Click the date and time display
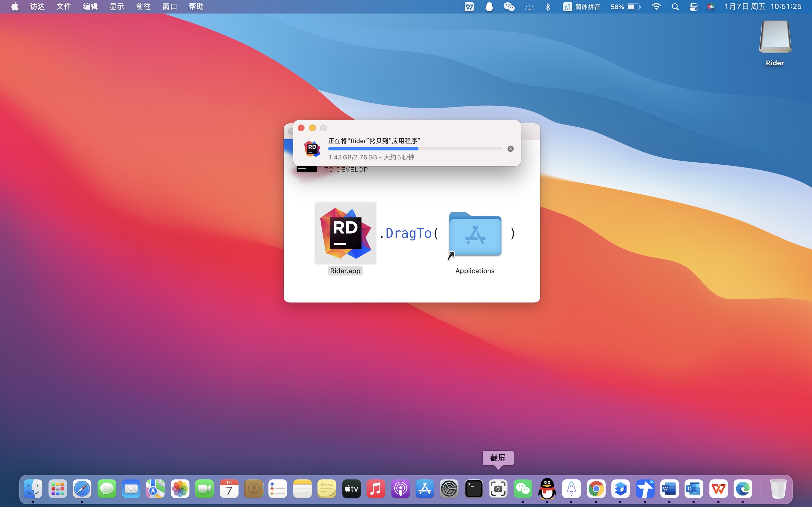Screen dimensions: 812x507 pyautogui.click(x=763, y=7)
